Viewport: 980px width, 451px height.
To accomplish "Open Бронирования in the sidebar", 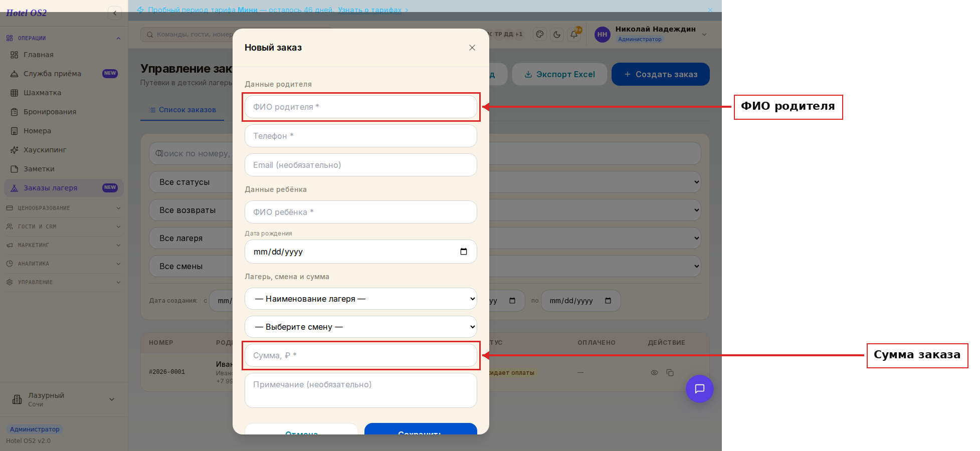I will click(64, 112).
